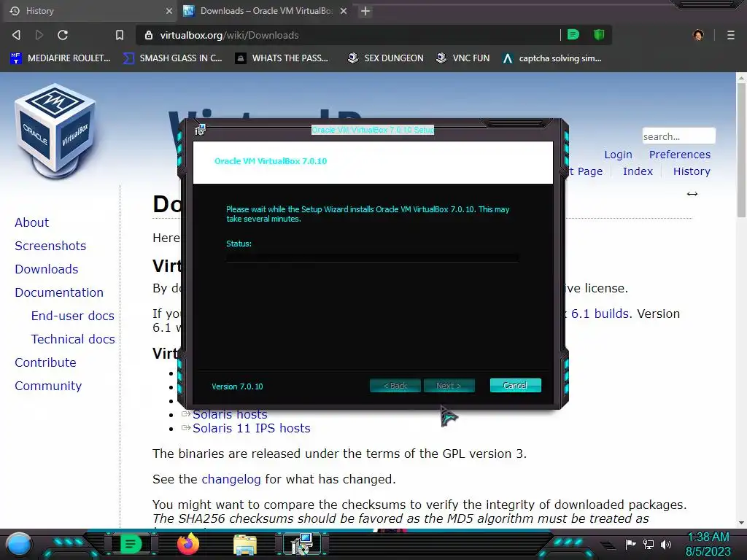
Task: Click the VirtualBox cube logo
Action: coord(55,131)
